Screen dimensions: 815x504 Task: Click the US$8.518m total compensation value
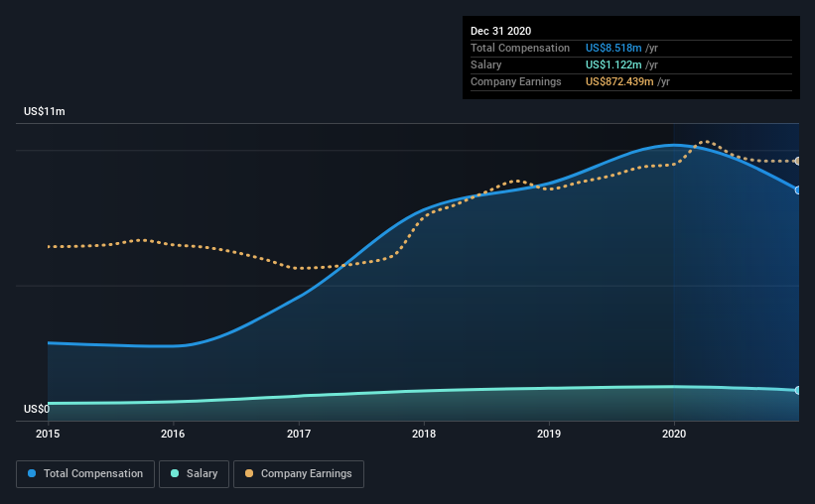613,48
